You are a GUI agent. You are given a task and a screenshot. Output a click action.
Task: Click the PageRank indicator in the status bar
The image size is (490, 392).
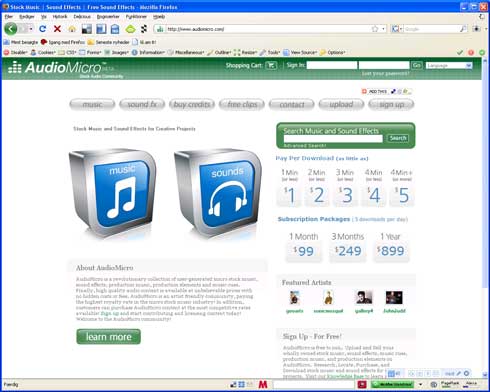(450, 384)
